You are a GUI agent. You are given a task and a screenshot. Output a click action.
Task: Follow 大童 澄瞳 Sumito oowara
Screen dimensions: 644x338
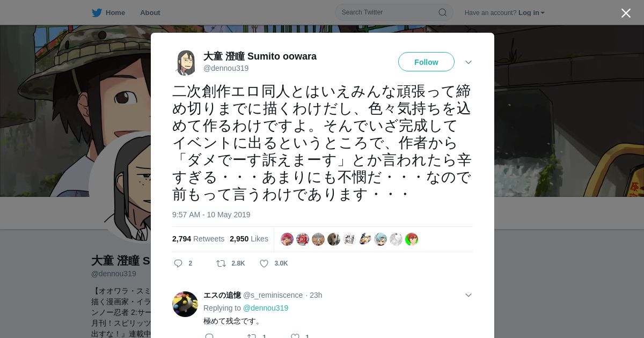(x=426, y=62)
